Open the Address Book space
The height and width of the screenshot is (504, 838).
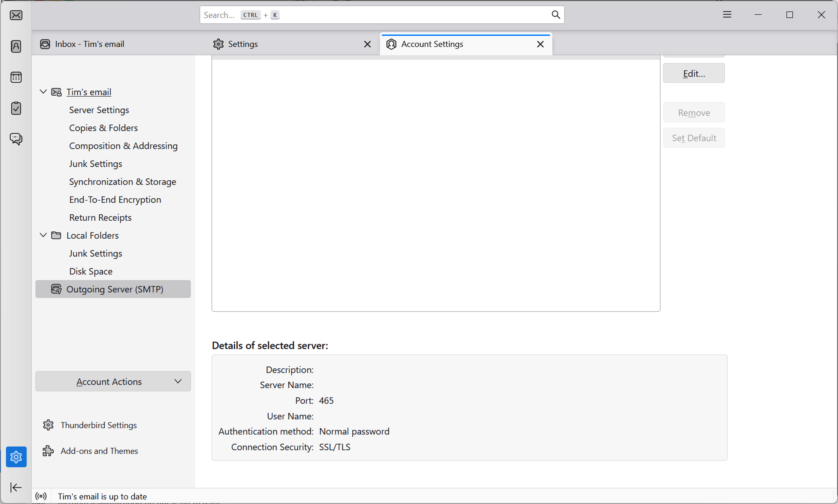click(x=16, y=46)
